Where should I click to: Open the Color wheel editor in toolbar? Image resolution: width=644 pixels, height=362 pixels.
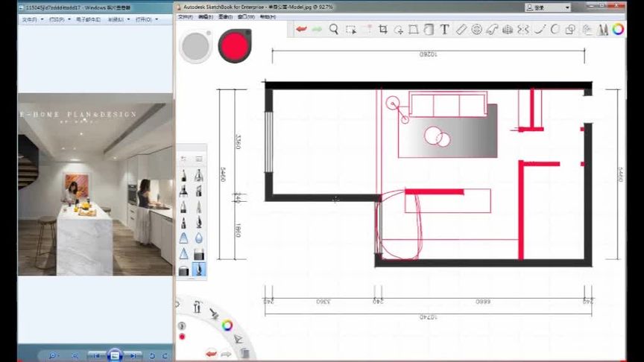pyautogui.click(x=618, y=29)
